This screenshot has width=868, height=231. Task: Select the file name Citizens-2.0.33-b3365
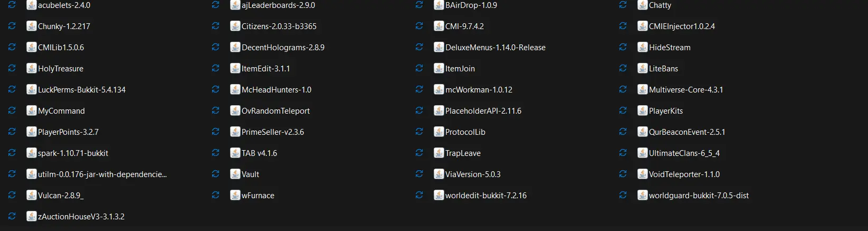279,26
